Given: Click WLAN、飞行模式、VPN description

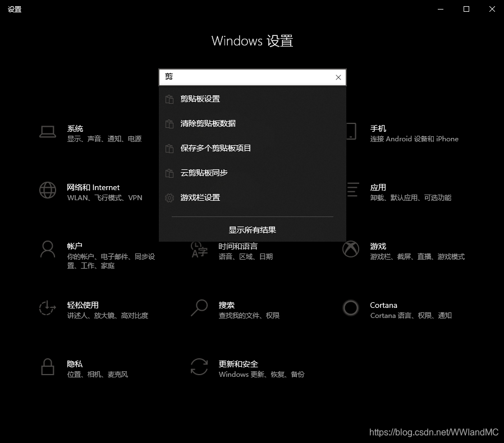Looking at the screenshot, I should 105,198.
